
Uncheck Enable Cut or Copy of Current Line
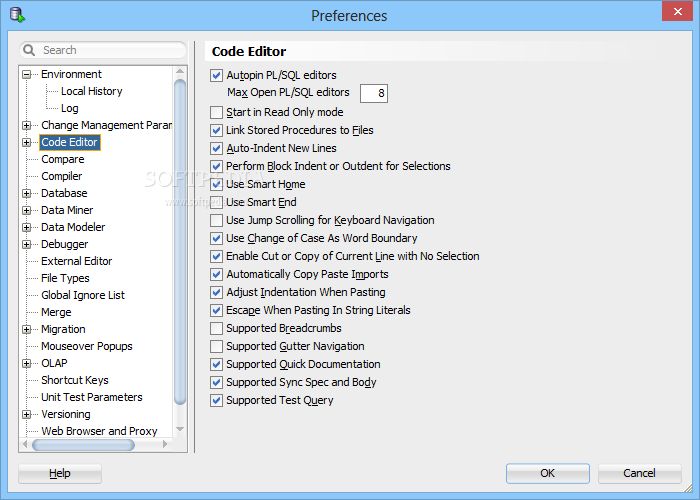point(217,256)
